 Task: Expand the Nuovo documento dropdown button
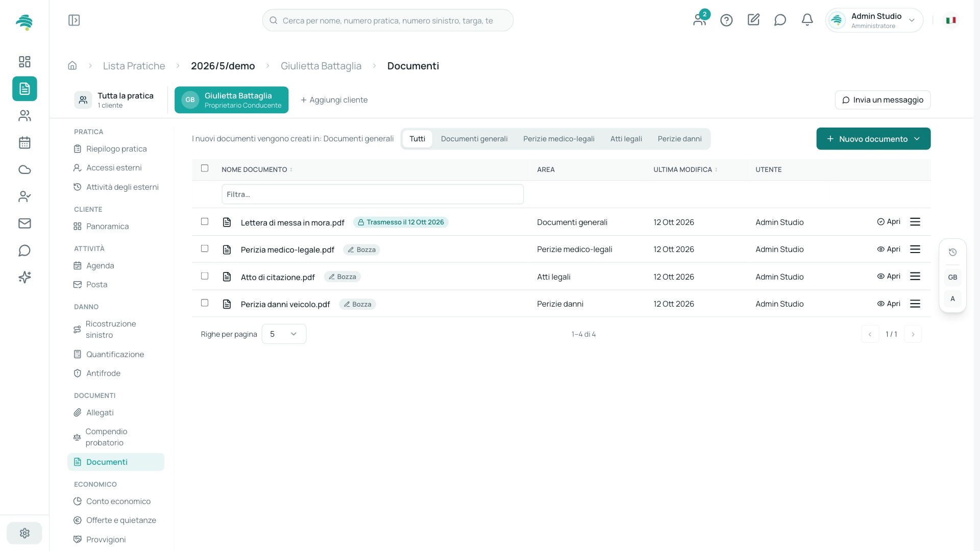pyautogui.click(x=873, y=139)
